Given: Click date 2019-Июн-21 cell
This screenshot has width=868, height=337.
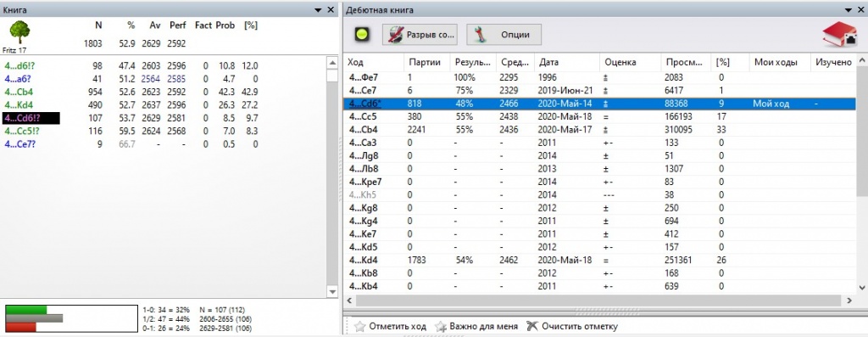Looking at the screenshot, I should pyautogui.click(x=565, y=90).
